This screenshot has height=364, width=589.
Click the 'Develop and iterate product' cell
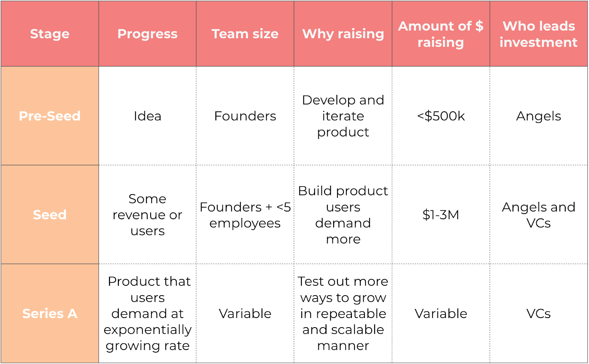[343, 116]
